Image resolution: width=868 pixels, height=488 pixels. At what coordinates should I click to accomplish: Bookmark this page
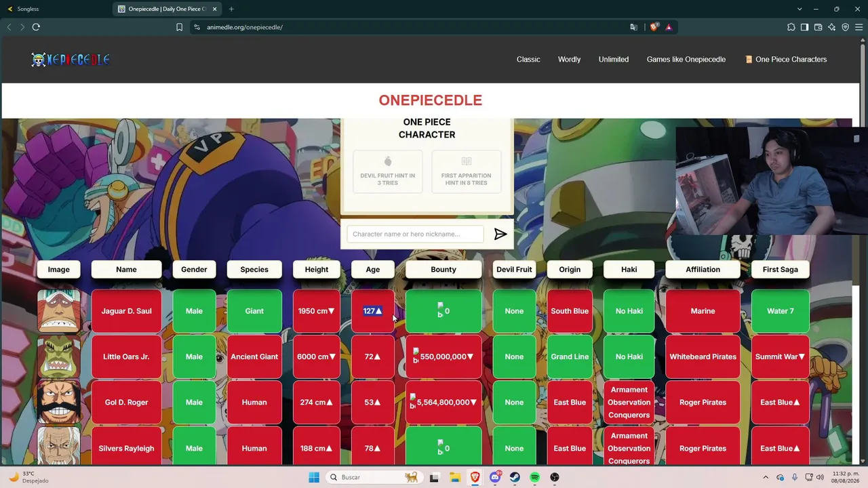(x=179, y=27)
